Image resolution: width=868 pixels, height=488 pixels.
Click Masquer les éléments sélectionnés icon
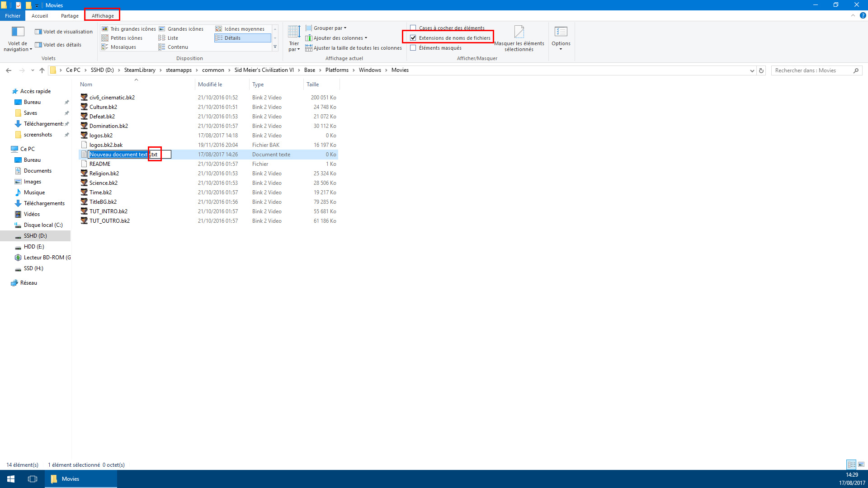[519, 33]
